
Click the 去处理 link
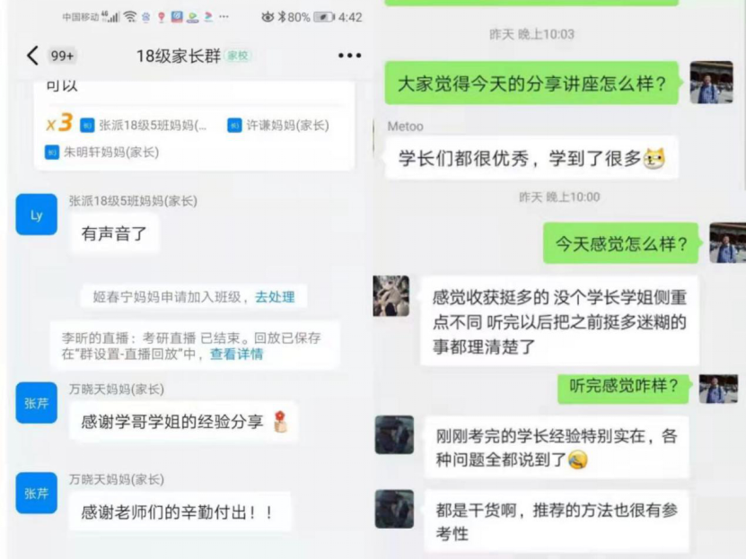click(275, 297)
